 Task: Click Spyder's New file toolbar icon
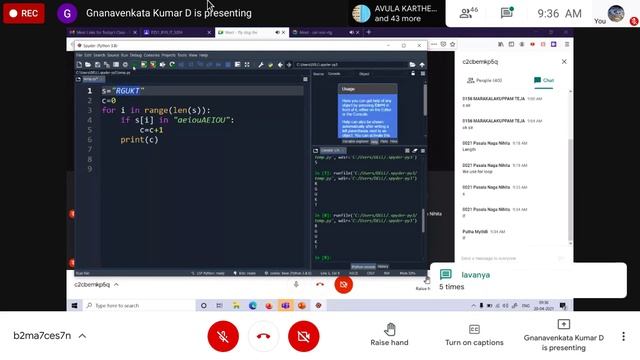79,64
